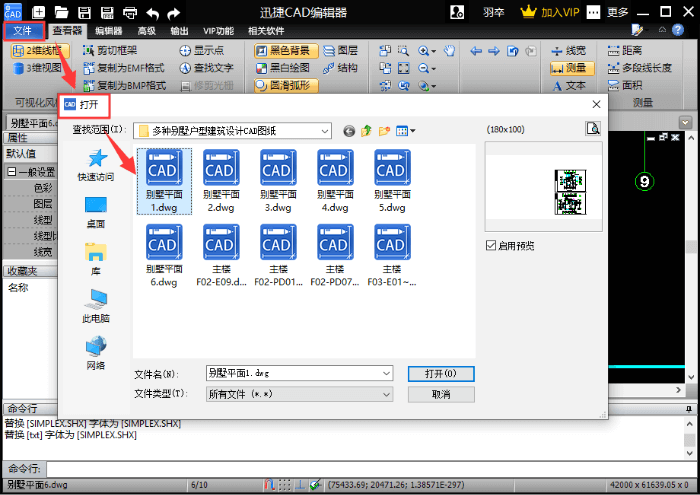Go to 库 in dialog sidebar
Screen dimensions: 700x495
point(96,260)
